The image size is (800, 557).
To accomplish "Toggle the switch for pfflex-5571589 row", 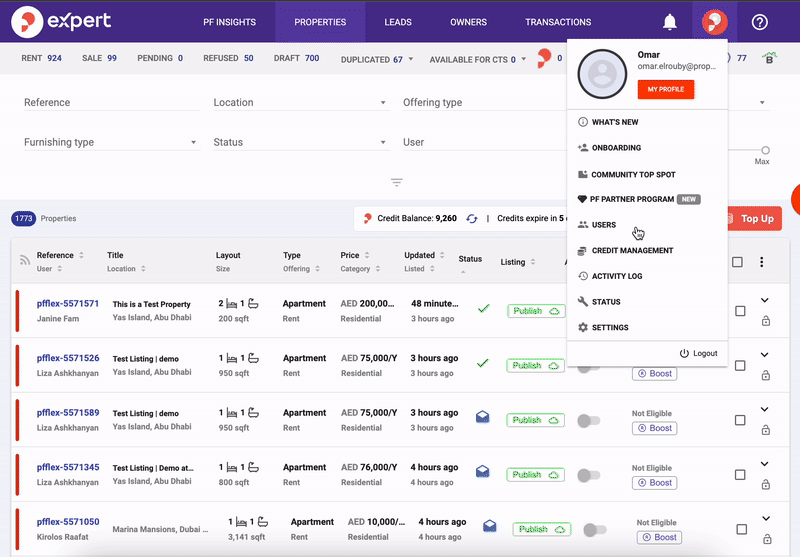I will coord(589,421).
